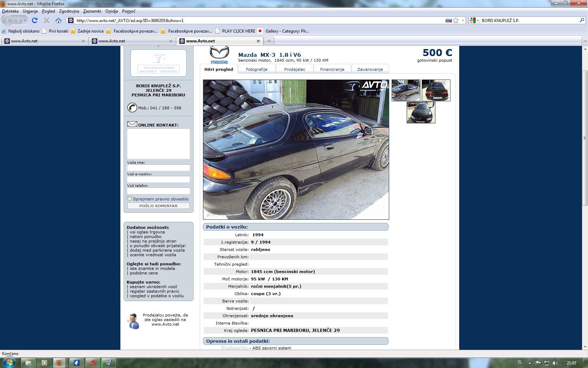The image size is (588, 368).
Task: Open the Gallery - Category bookmark
Action: [283, 31]
